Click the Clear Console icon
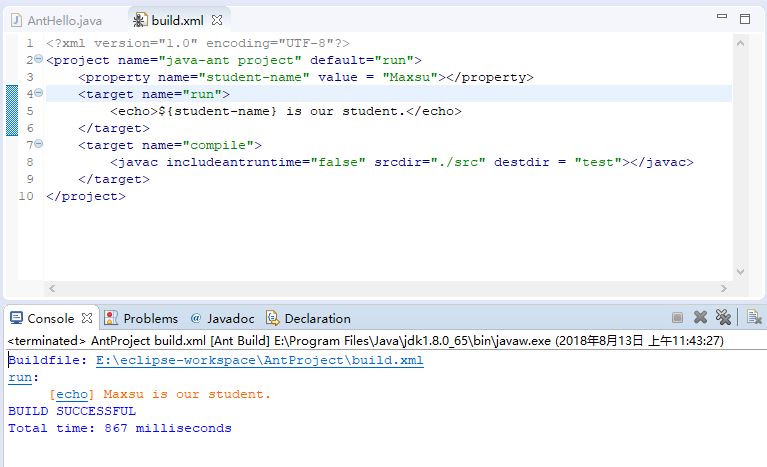The width and height of the screenshot is (767, 467). [x=754, y=318]
